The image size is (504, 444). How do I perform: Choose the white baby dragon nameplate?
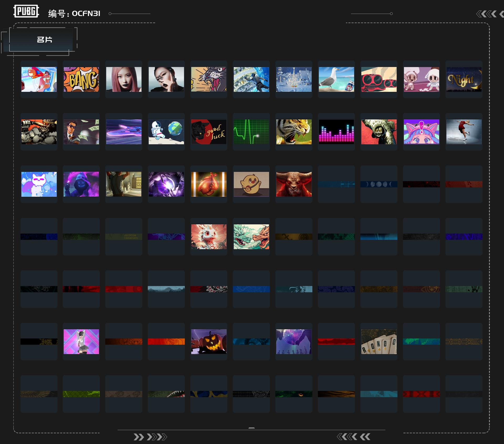click(209, 237)
